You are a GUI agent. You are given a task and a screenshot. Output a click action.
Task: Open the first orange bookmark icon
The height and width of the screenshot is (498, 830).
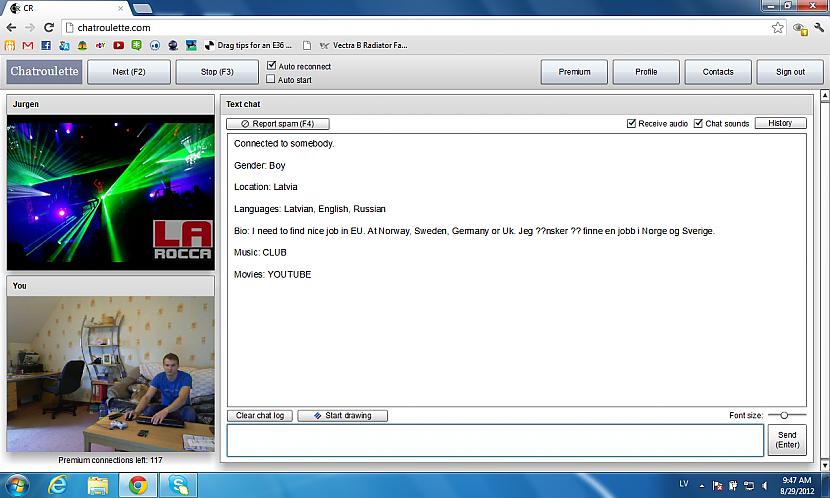coord(10,46)
